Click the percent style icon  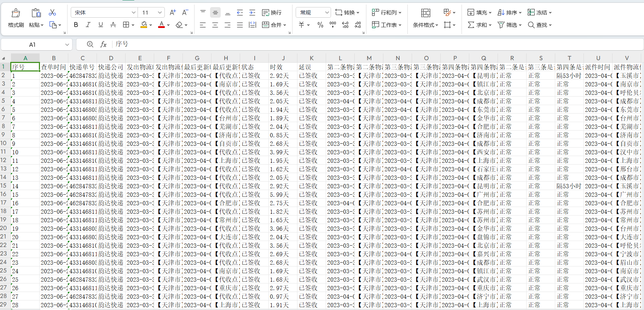[x=320, y=25]
